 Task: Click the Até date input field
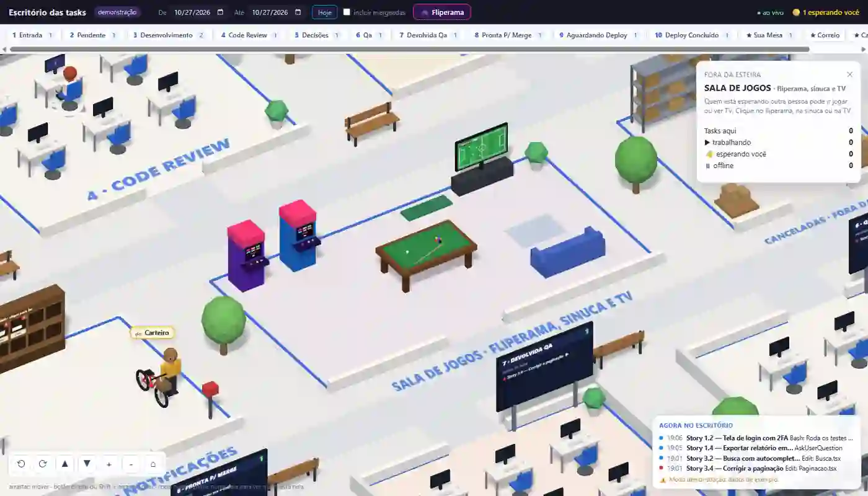point(277,12)
